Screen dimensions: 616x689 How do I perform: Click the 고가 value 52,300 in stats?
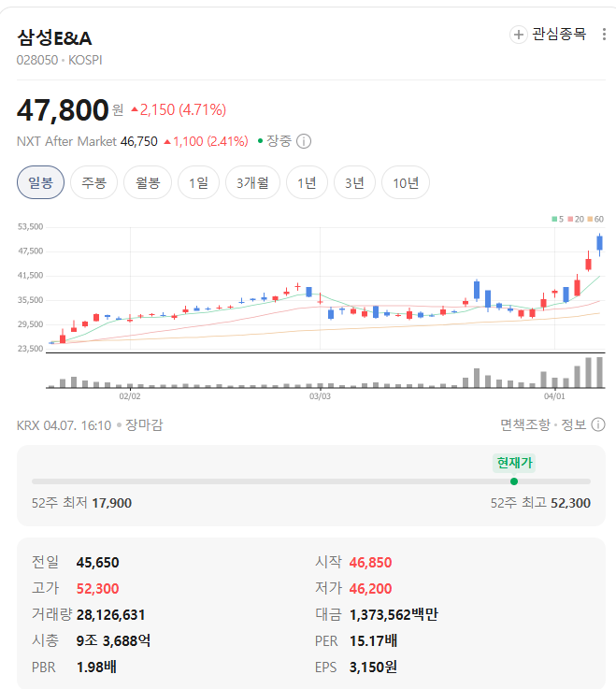[x=97, y=588]
